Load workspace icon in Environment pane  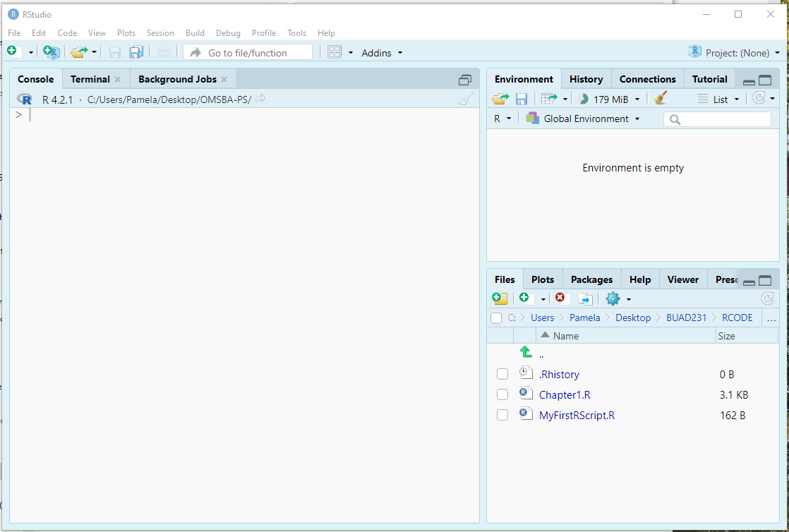pyautogui.click(x=500, y=99)
